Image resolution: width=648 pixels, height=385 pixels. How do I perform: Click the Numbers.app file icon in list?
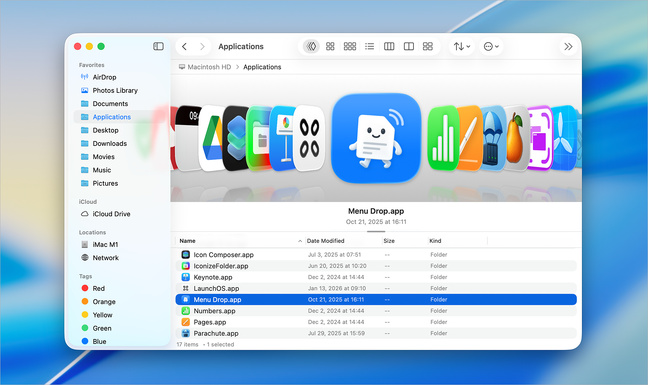186,311
